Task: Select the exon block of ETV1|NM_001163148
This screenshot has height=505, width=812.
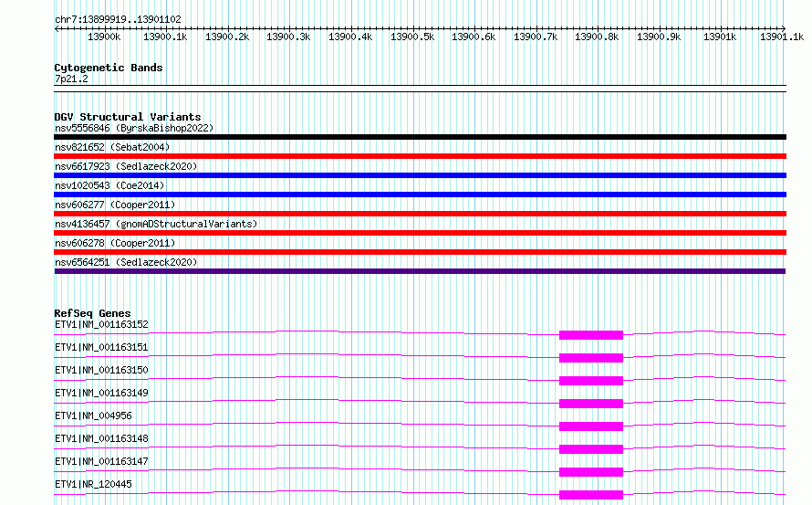Action: pos(591,449)
